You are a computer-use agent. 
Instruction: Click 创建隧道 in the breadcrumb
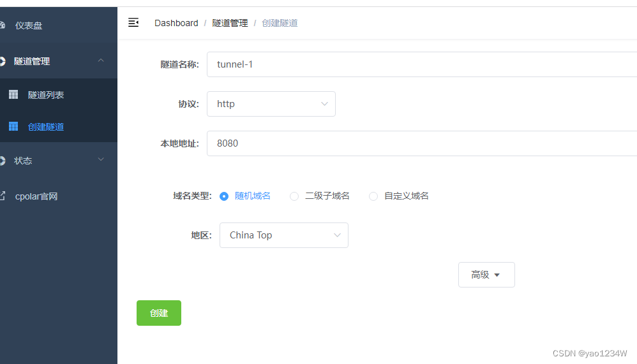280,23
